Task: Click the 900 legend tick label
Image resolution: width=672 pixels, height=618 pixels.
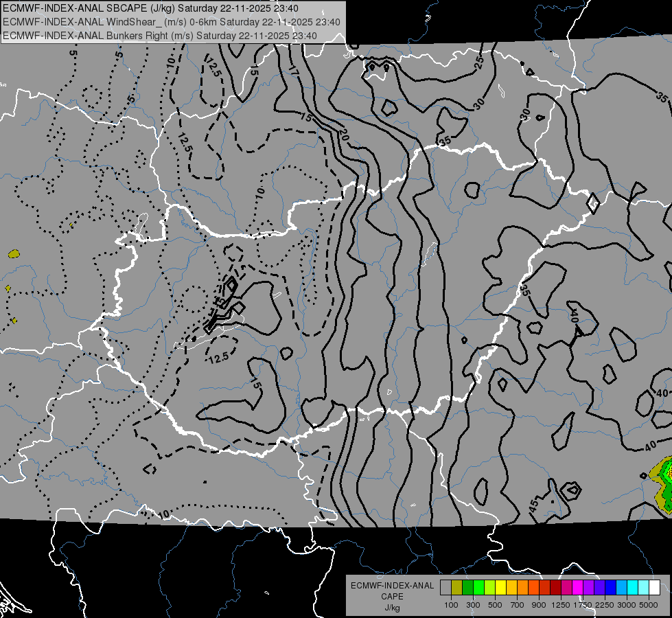Action: (x=539, y=605)
